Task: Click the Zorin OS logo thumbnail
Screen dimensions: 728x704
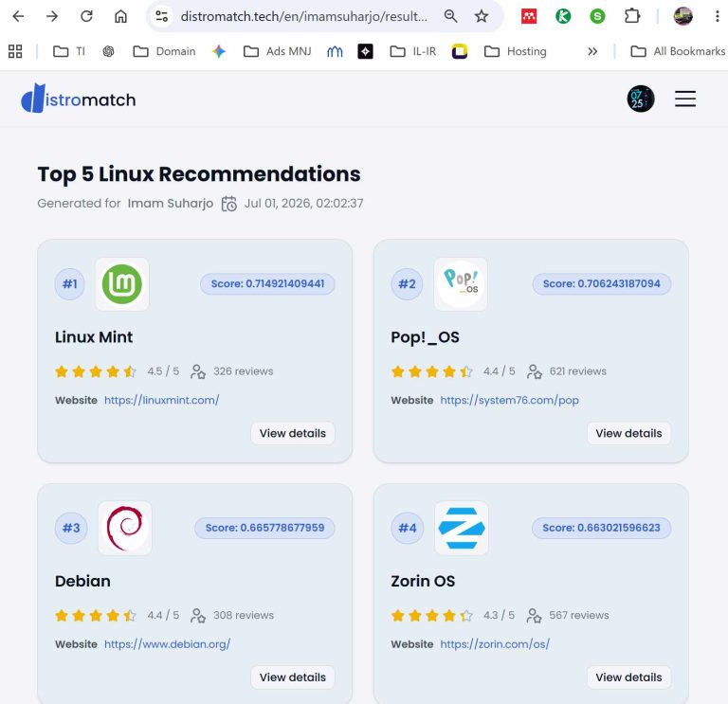Action: pyautogui.click(x=462, y=528)
